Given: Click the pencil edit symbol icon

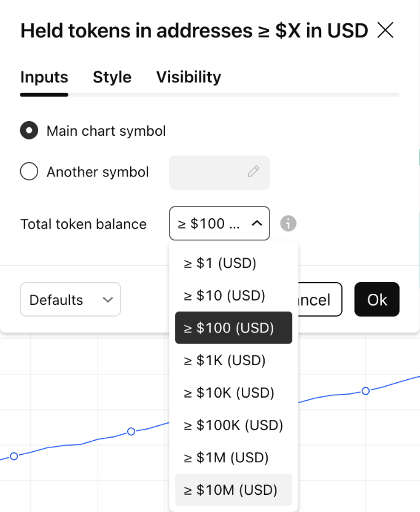Looking at the screenshot, I should 254,171.
